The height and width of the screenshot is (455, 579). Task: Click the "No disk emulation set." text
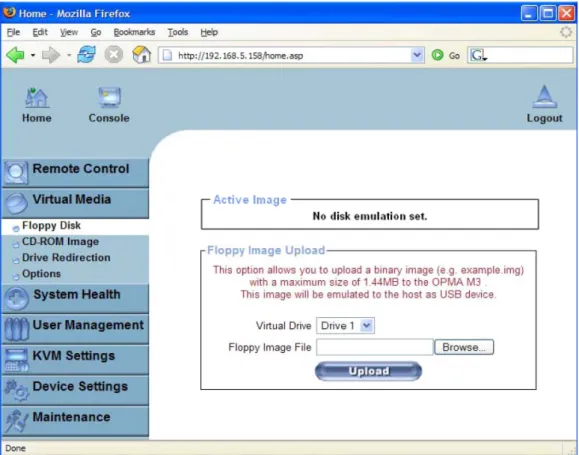point(370,216)
